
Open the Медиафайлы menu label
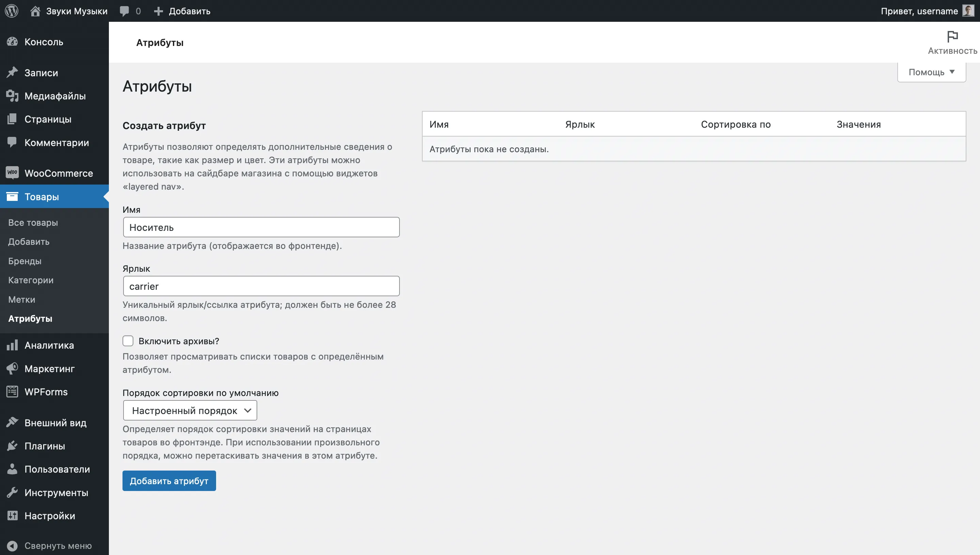click(55, 96)
